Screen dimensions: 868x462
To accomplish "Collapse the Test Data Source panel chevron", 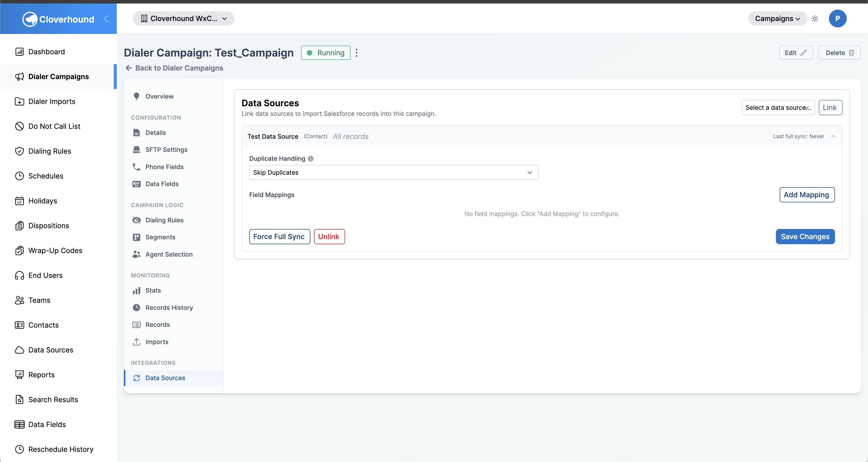I will click(833, 136).
